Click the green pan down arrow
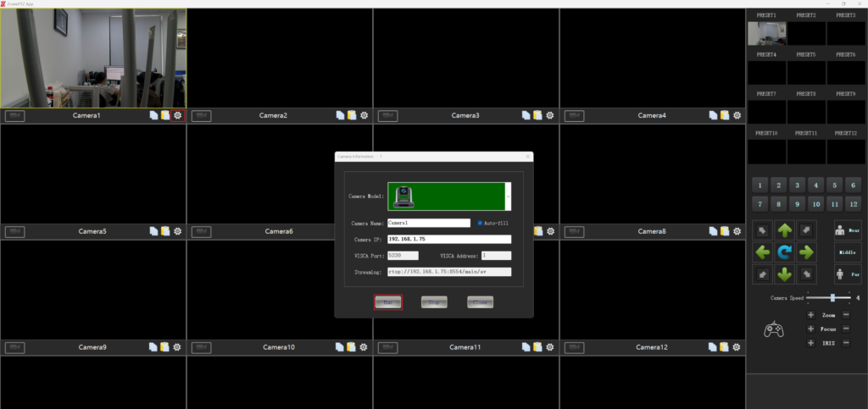Screen dimensions: 868x409 pos(785,274)
